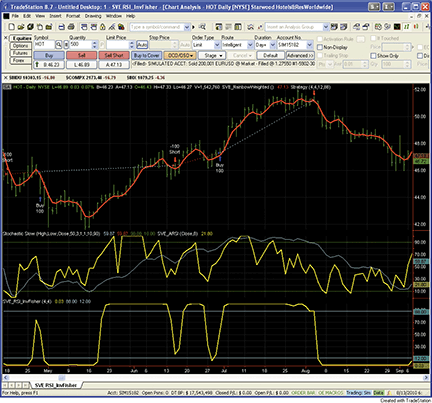Screen dimensions: 432x403
Task: Expand the OCO/OSO dropdown button
Action: [180, 55]
